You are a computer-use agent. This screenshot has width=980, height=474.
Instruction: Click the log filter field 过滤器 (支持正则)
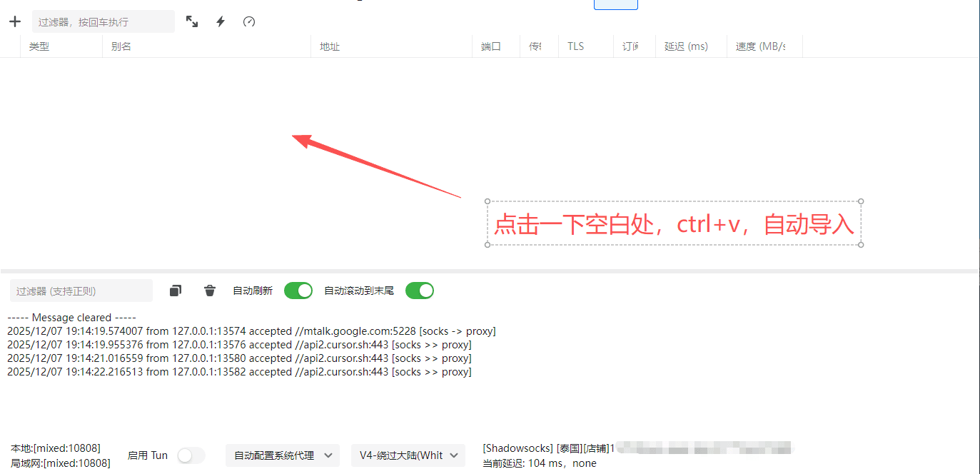tap(81, 291)
